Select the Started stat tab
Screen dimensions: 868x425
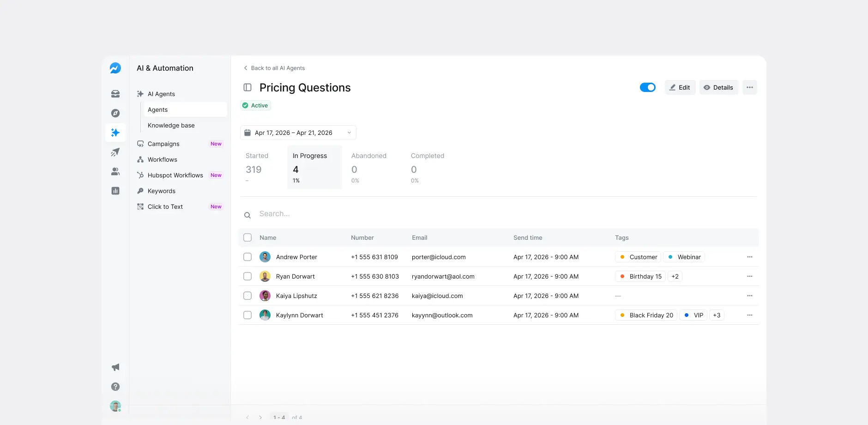click(x=262, y=167)
